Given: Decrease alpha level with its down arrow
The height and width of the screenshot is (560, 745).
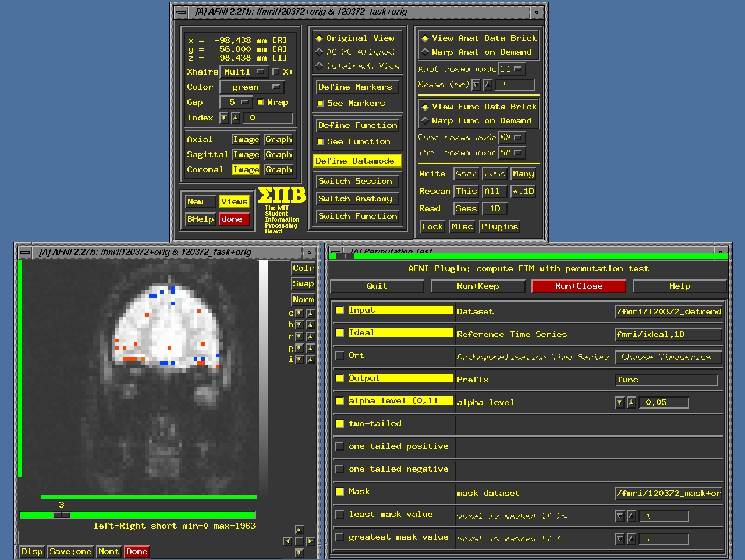Looking at the screenshot, I should point(620,403).
